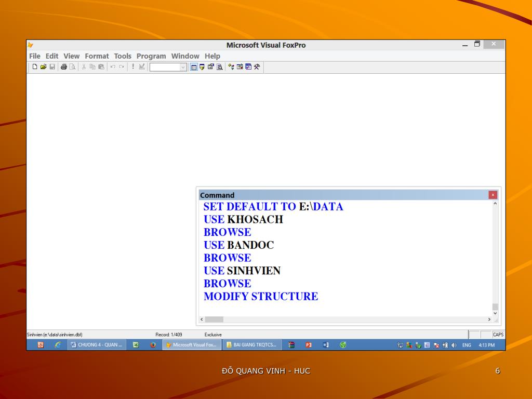Image resolution: width=532 pixels, height=399 pixels.
Task: Open the Help menu
Action: click(x=212, y=56)
